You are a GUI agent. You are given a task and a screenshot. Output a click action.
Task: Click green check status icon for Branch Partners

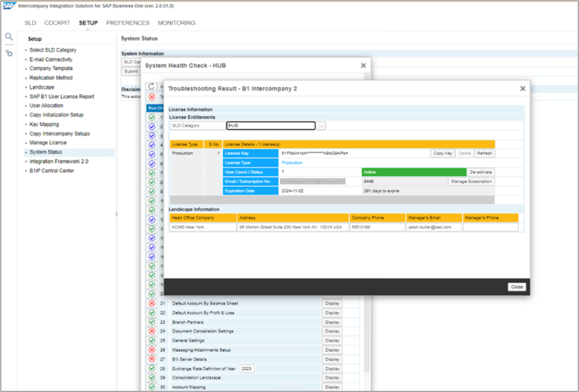pos(152,322)
